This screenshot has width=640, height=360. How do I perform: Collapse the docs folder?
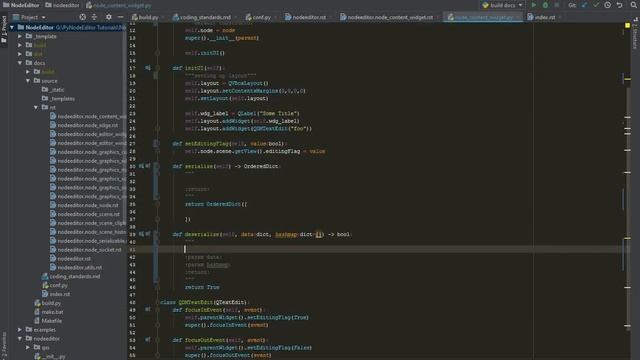pos(20,63)
